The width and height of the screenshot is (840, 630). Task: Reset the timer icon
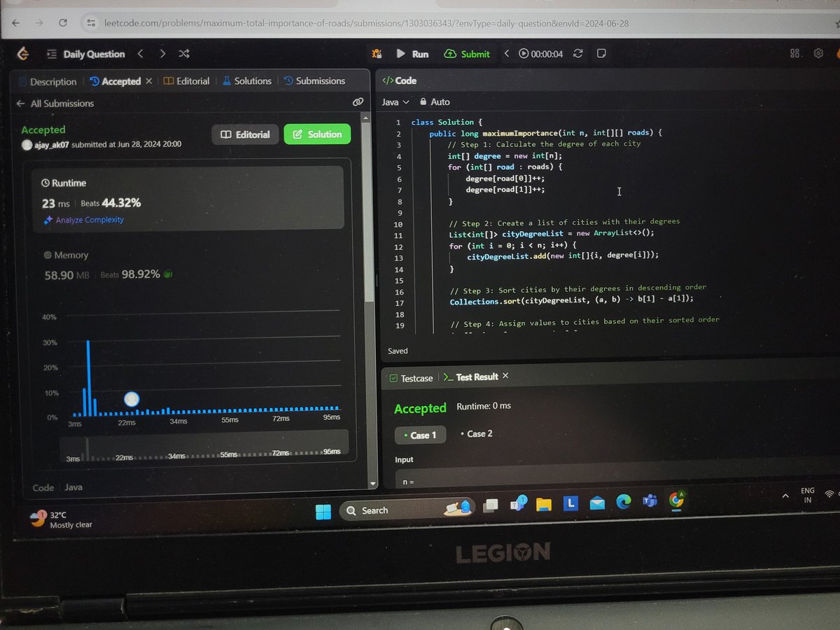coord(578,54)
